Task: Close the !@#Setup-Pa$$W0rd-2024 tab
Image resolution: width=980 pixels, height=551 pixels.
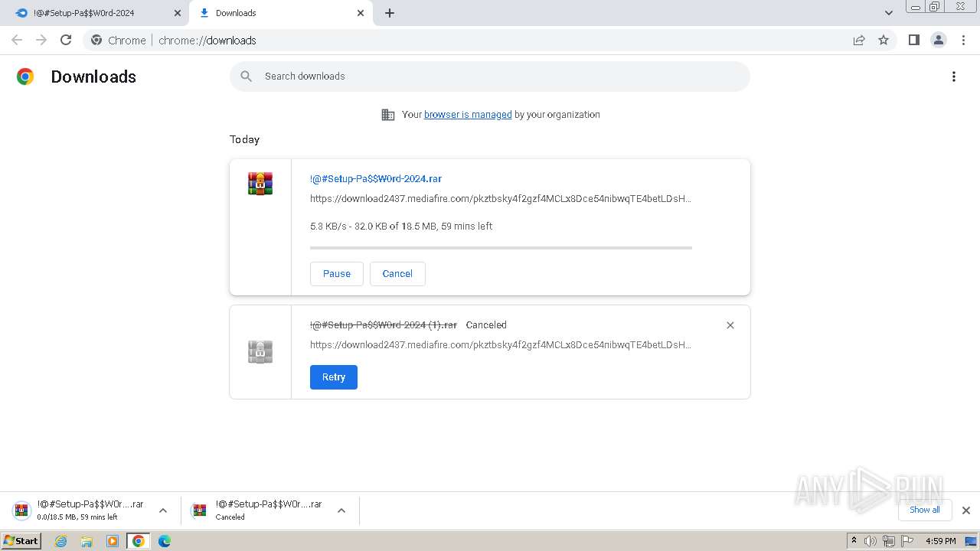Action: coord(177,13)
